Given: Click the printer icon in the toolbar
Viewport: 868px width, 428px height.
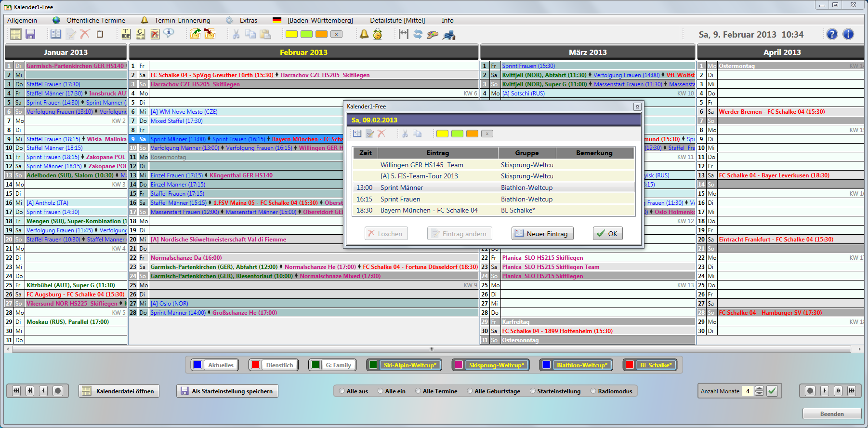Looking at the screenshot, I should [449, 34].
